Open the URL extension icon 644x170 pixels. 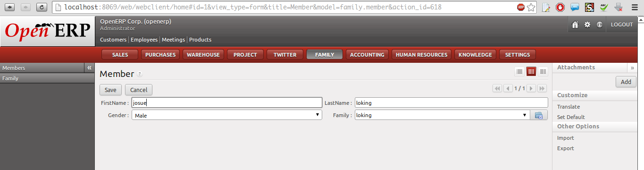tap(575, 7)
